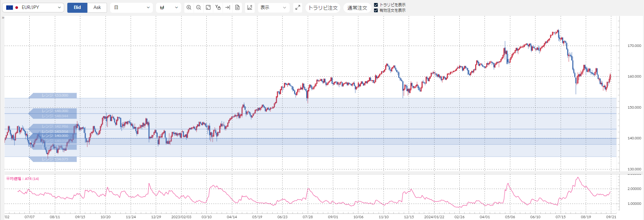Open the 日 timeframe dropdown
644x220 pixels.
pyautogui.click(x=131, y=8)
